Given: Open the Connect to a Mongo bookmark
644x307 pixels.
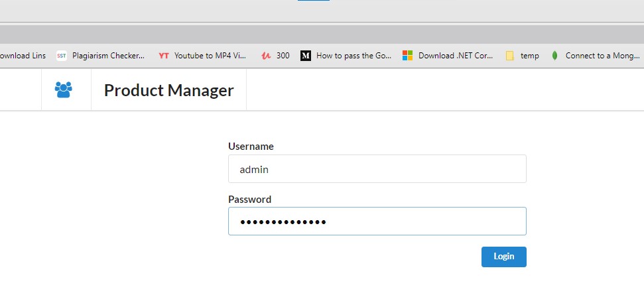Looking at the screenshot, I should pos(602,56).
